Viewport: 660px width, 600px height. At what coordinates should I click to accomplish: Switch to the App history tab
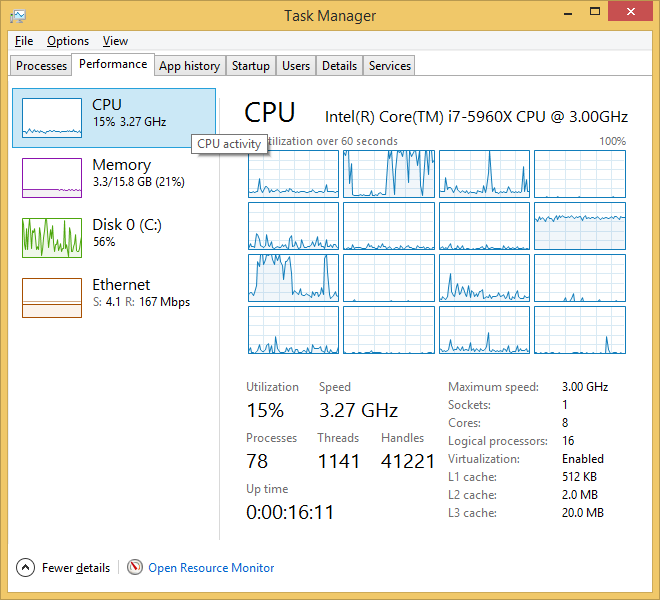point(190,66)
